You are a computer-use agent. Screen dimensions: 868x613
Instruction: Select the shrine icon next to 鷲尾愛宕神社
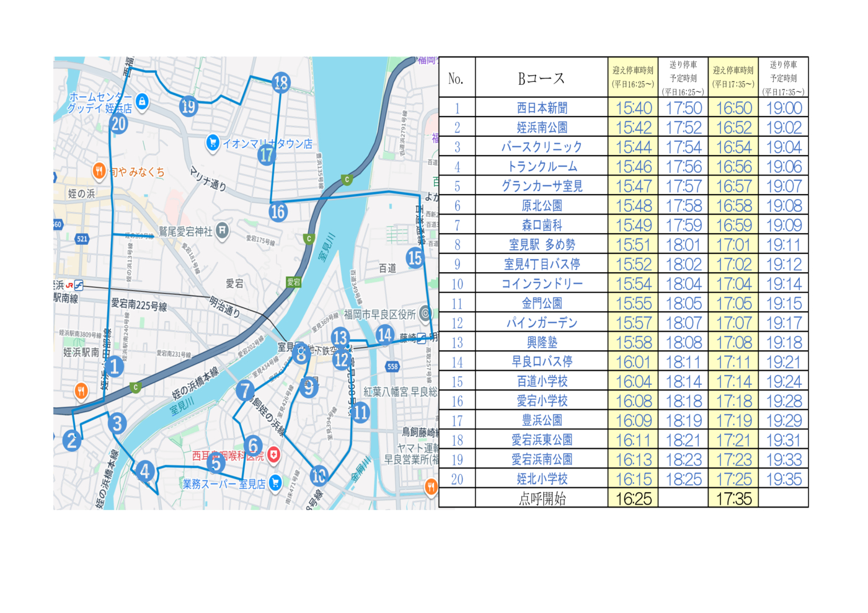tap(222, 231)
